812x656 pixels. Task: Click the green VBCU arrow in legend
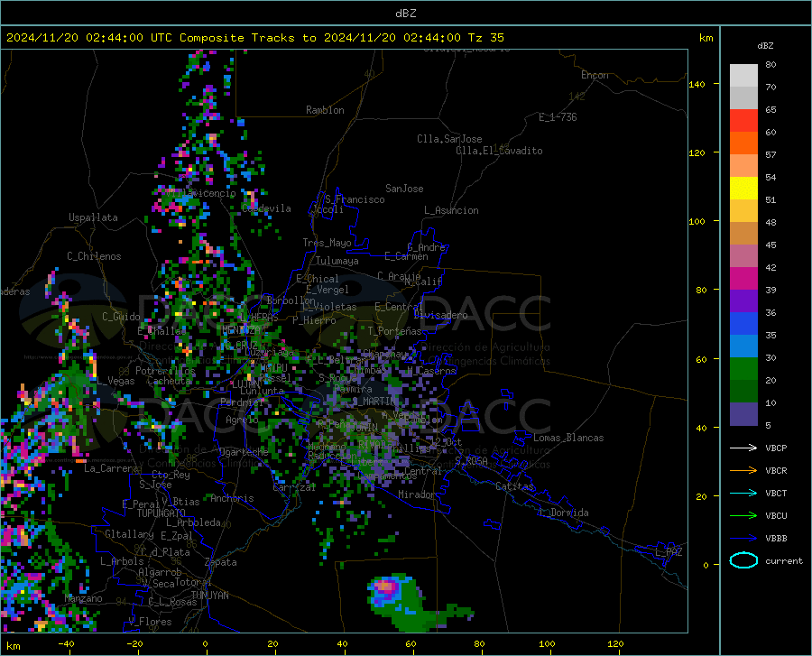coord(743,516)
